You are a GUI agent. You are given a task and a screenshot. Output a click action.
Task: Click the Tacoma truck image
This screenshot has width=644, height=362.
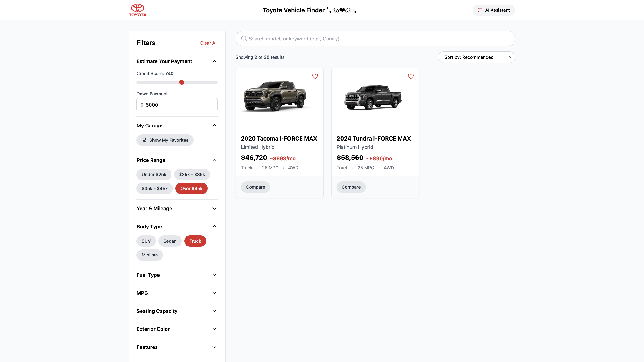pyautogui.click(x=275, y=96)
